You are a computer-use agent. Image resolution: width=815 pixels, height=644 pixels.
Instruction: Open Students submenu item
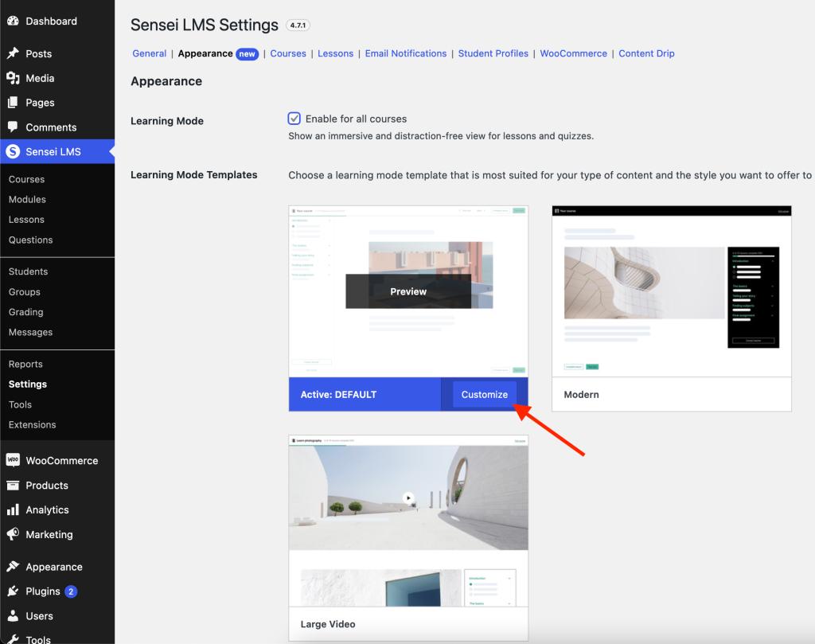pos(28,271)
